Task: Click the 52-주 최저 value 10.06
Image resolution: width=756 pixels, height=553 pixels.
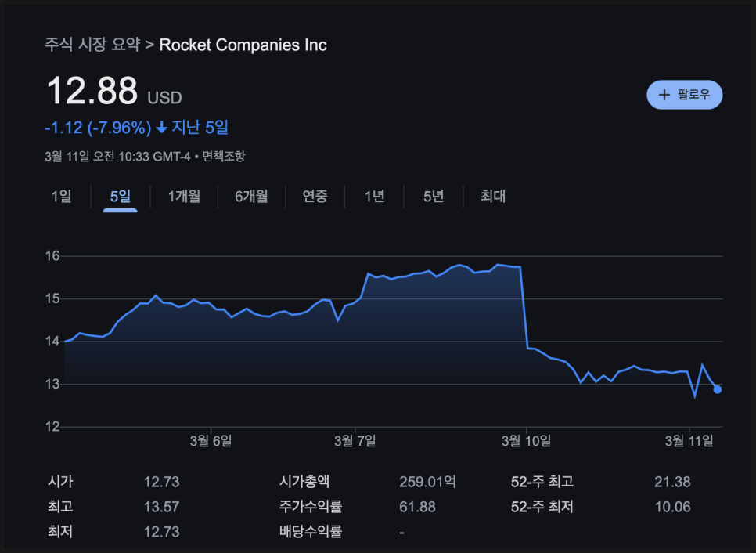Action: click(x=672, y=507)
